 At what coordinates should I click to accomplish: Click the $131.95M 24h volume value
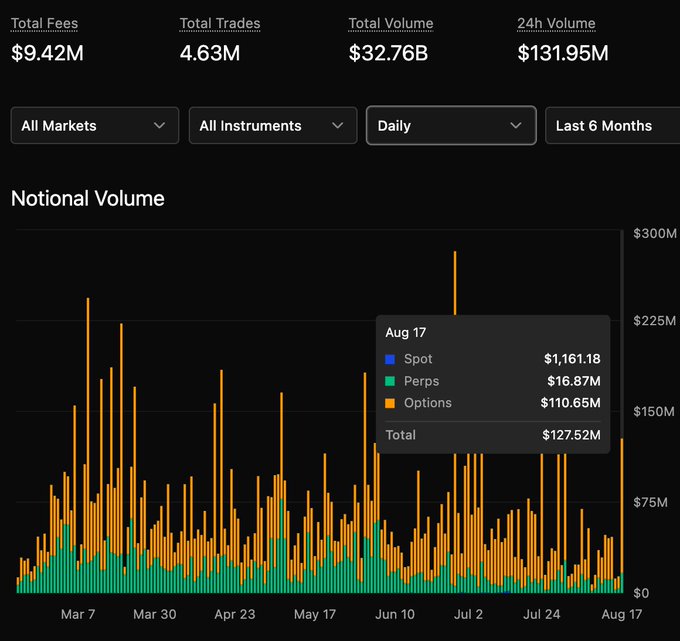563,53
